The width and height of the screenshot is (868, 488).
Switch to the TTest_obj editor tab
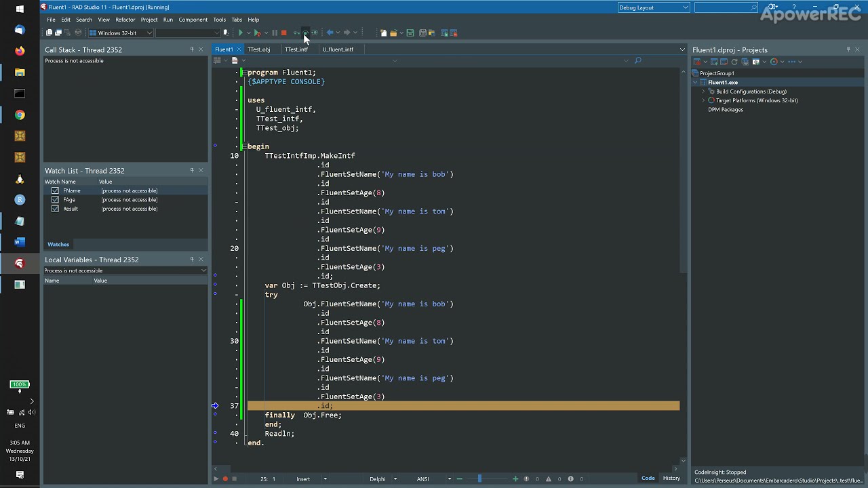coord(258,49)
